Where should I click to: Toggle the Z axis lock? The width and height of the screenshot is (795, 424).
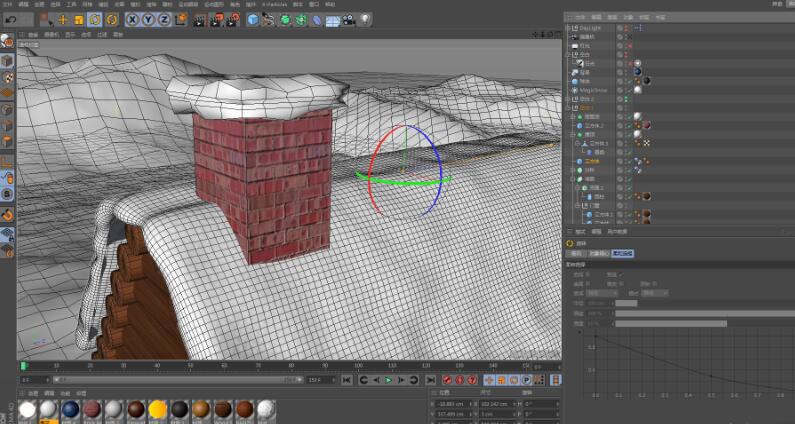coord(162,19)
